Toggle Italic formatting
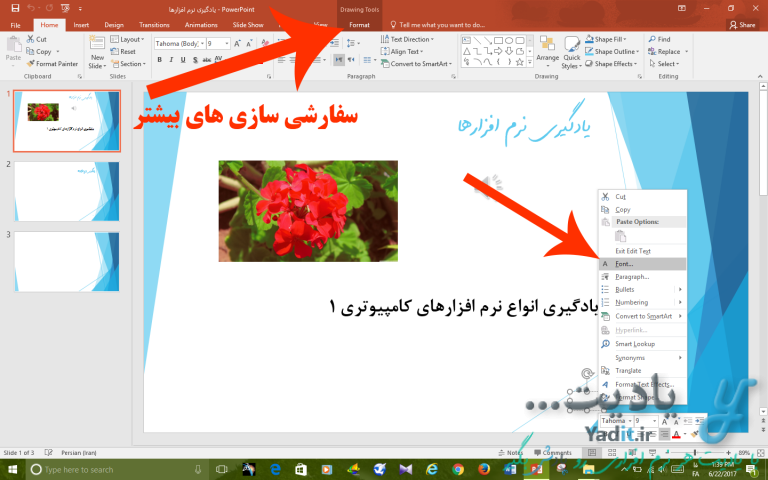The width and height of the screenshot is (768, 480). click(171, 60)
